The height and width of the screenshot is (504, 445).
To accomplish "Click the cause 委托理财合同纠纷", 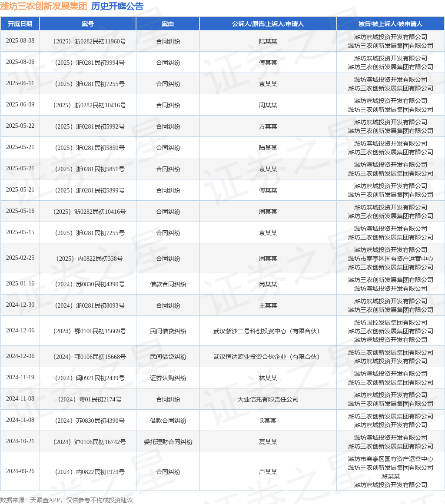I will tap(168, 442).
